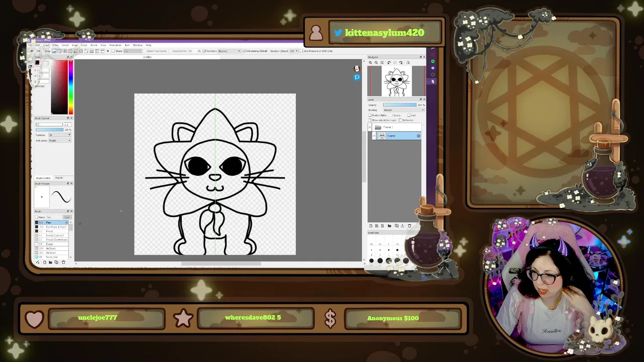Viewport: 644px width, 362px height.
Task: Open the Shape type dropdown
Action: [x=132, y=51]
